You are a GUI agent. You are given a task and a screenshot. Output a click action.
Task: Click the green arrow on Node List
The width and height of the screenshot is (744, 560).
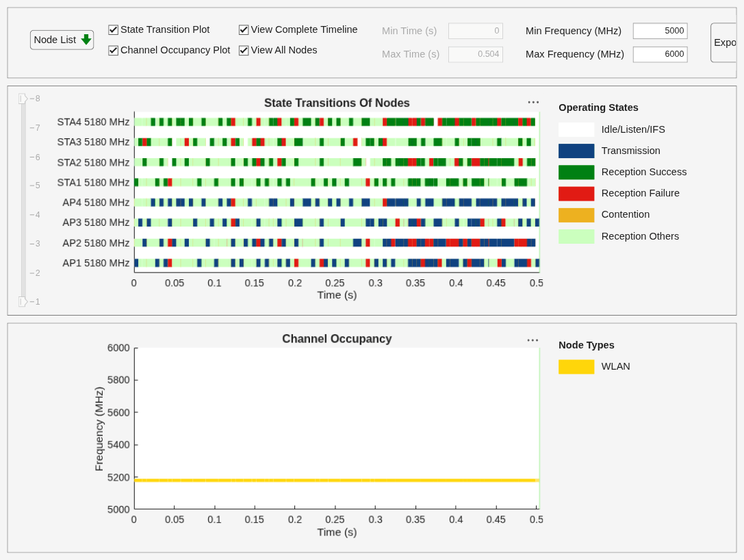tap(86, 40)
